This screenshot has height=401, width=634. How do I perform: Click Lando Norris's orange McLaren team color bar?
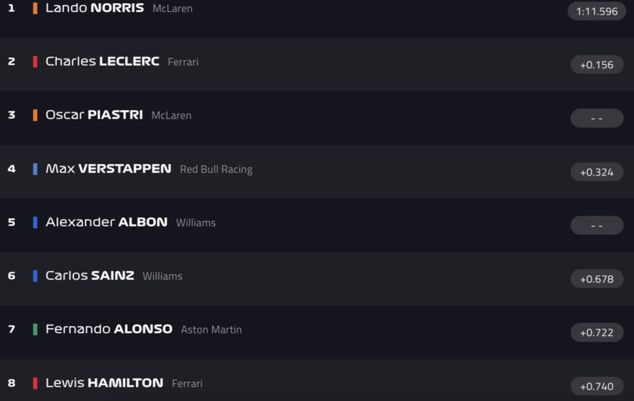35,8
